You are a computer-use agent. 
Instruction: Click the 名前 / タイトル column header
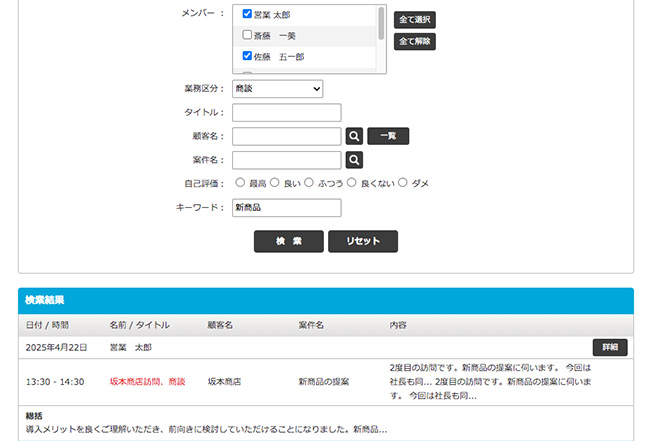pos(140,325)
